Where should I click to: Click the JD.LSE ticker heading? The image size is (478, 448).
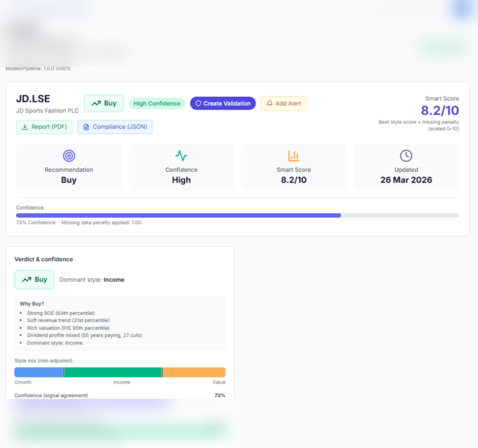tap(33, 99)
